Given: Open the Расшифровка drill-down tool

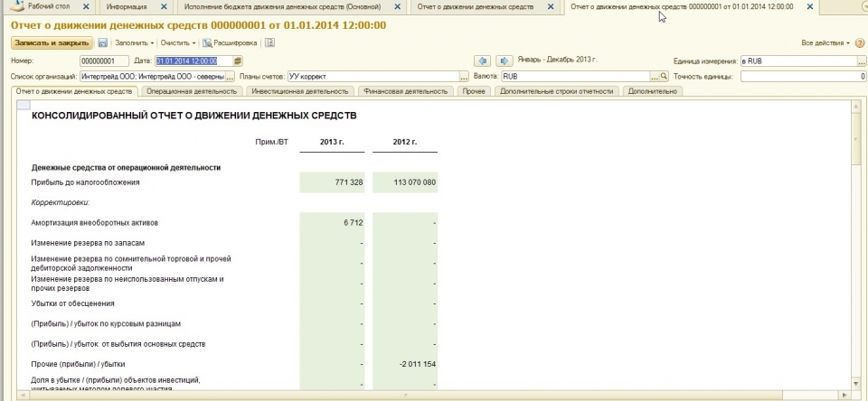Looking at the screenshot, I should coord(231,43).
